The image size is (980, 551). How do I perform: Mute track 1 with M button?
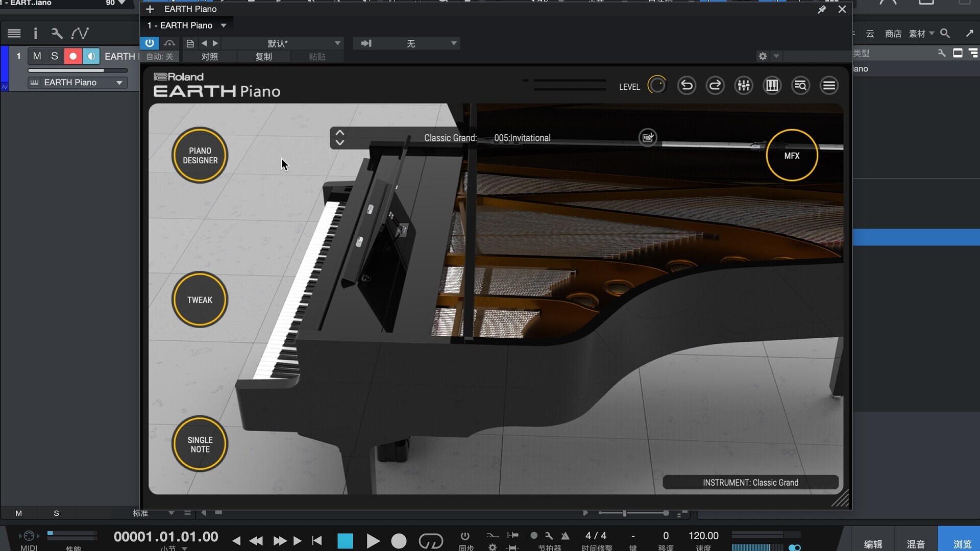(x=37, y=56)
